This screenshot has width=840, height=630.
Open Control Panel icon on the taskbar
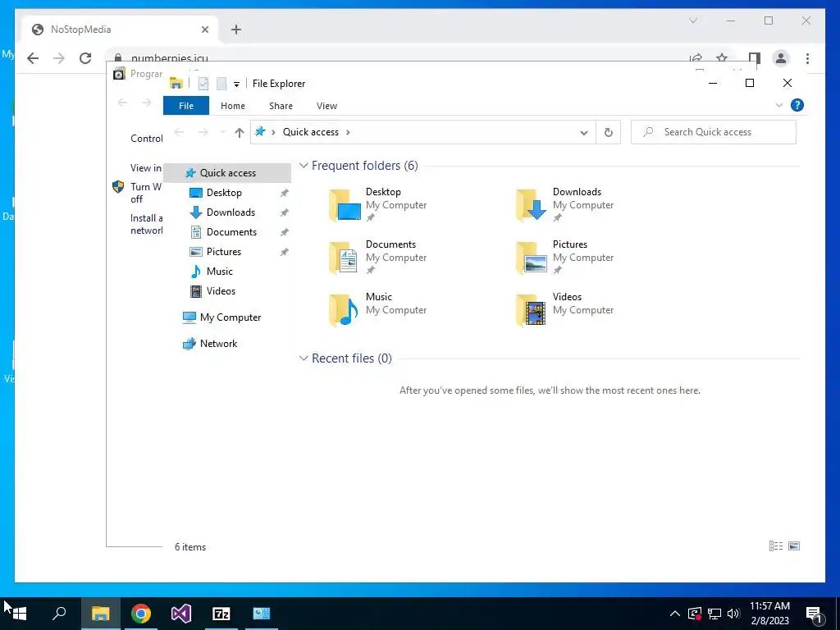262,614
